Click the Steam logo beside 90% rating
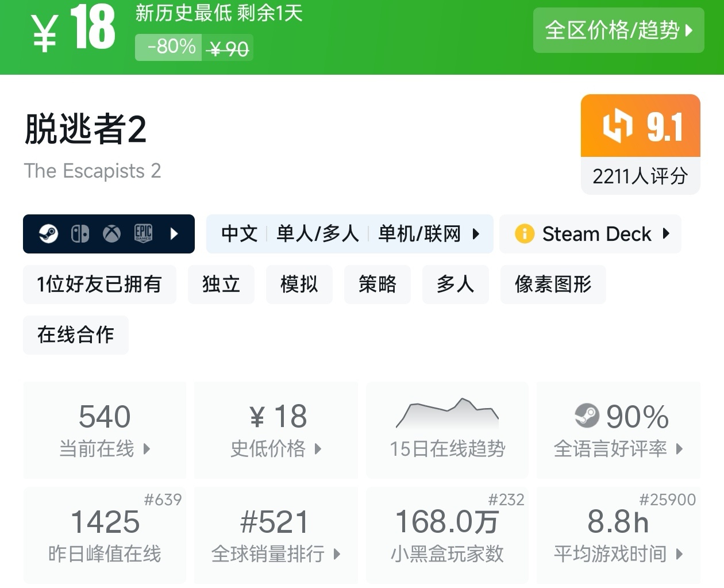Viewport: 724px width, 588px height. click(587, 416)
